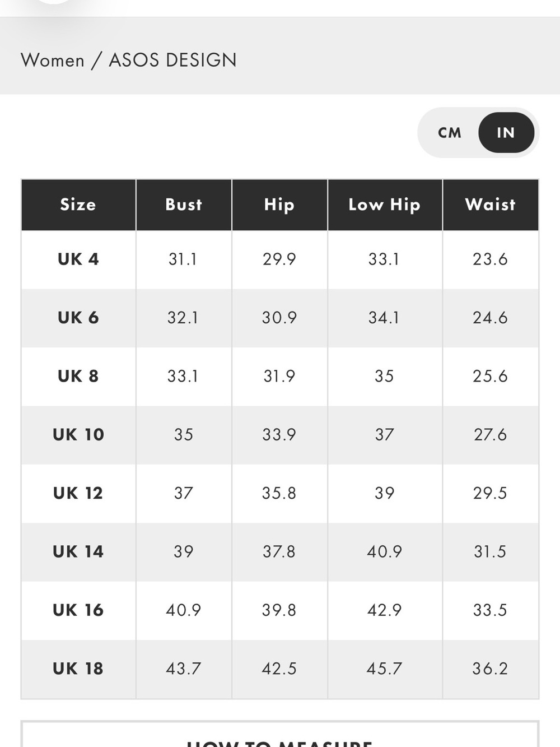Click the 43.7 bust value for UK 18

(184, 669)
